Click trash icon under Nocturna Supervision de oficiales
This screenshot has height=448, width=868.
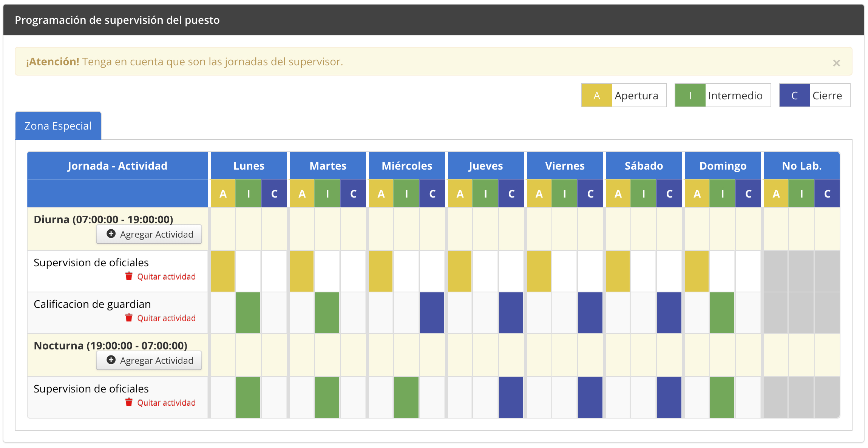click(x=129, y=402)
